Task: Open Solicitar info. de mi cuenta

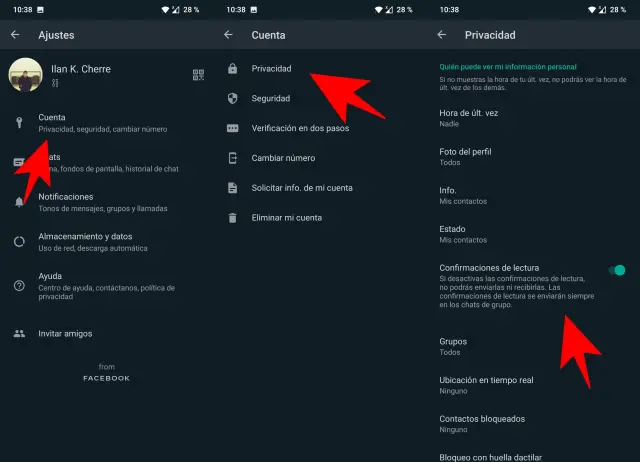Action: pyautogui.click(x=302, y=187)
